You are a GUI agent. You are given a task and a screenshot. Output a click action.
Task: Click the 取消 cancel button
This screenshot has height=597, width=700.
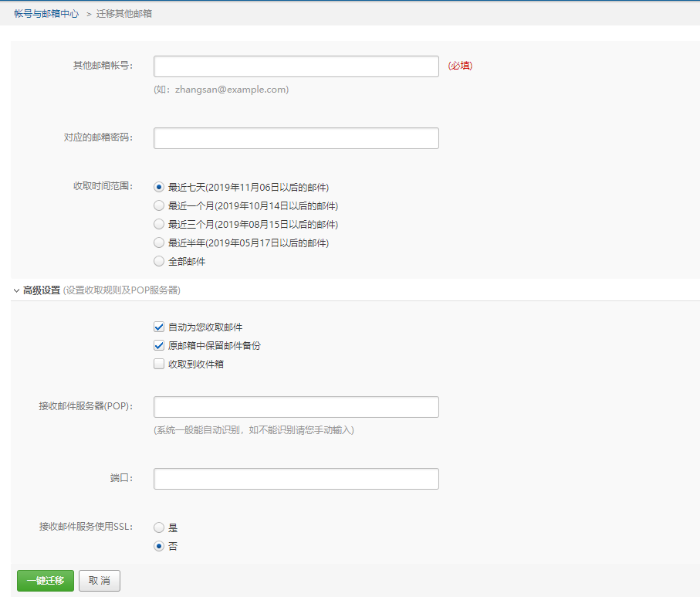pyautogui.click(x=100, y=581)
